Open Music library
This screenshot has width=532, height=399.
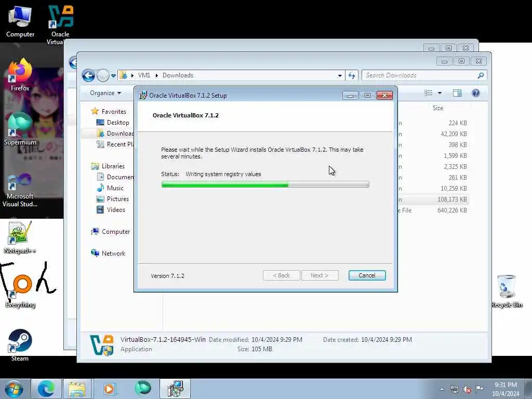tap(115, 188)
